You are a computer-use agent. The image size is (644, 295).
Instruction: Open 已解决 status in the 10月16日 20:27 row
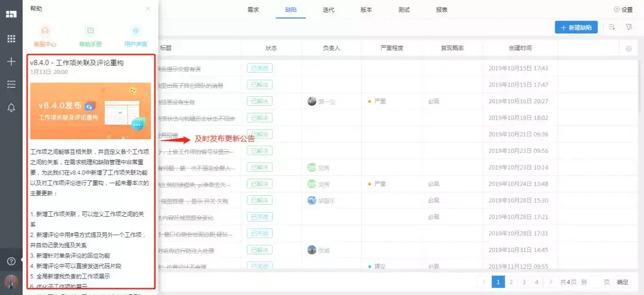click(259, 101)
